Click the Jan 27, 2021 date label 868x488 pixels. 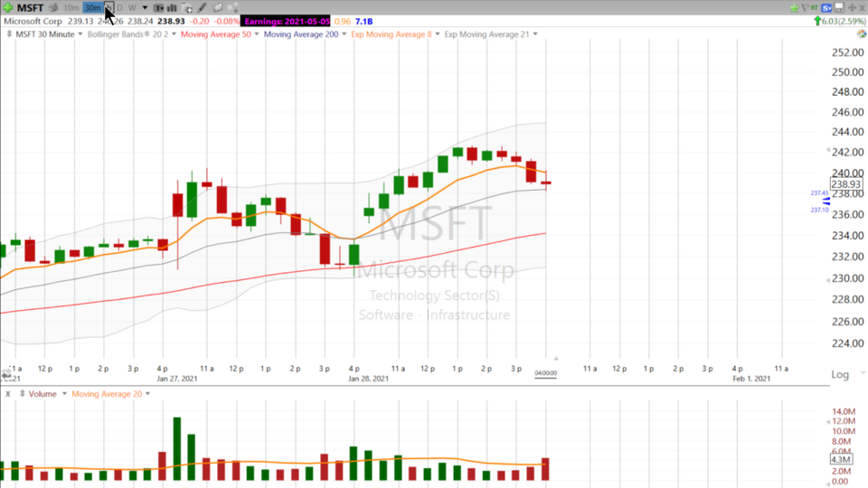pyautogui.click(x=176, y=379)
